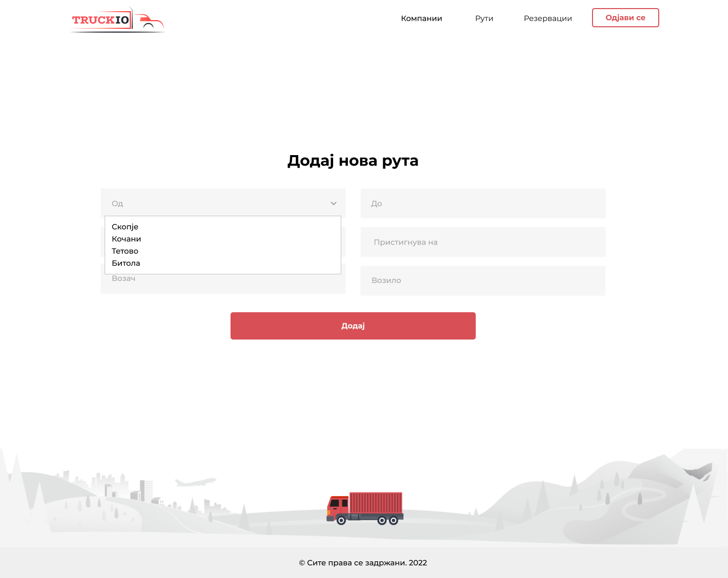Open Резервации in the navigation bar
This screenshot has width=728, height=578.
coord(548,18)
